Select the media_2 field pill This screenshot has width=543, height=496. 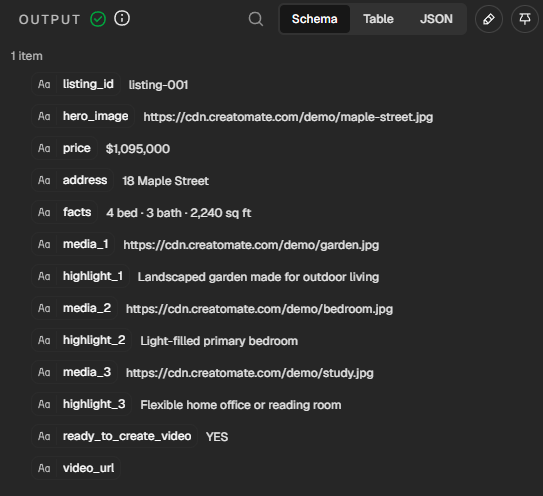pos(74,308)
